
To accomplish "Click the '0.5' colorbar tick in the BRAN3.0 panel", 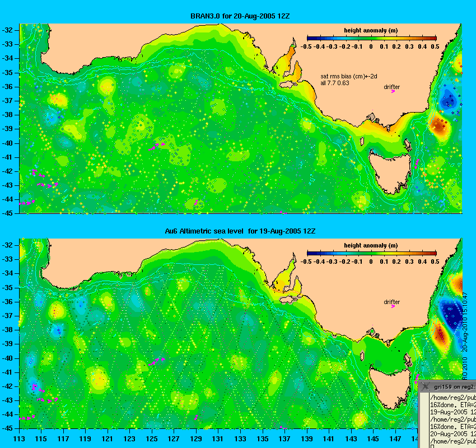I will click(435, 46).
